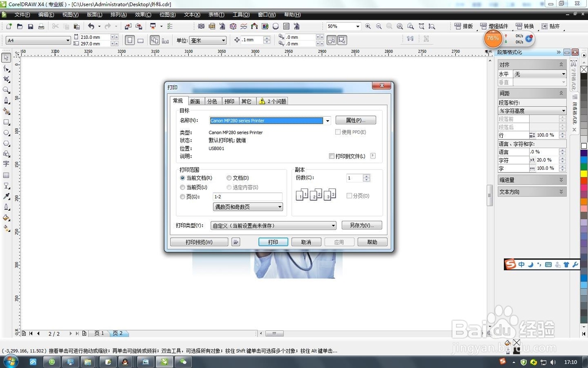The width and height of the screenshot is (588, 368).
Task: Switch to the Layout tab in Print dialog
Action: pos(195,101)
